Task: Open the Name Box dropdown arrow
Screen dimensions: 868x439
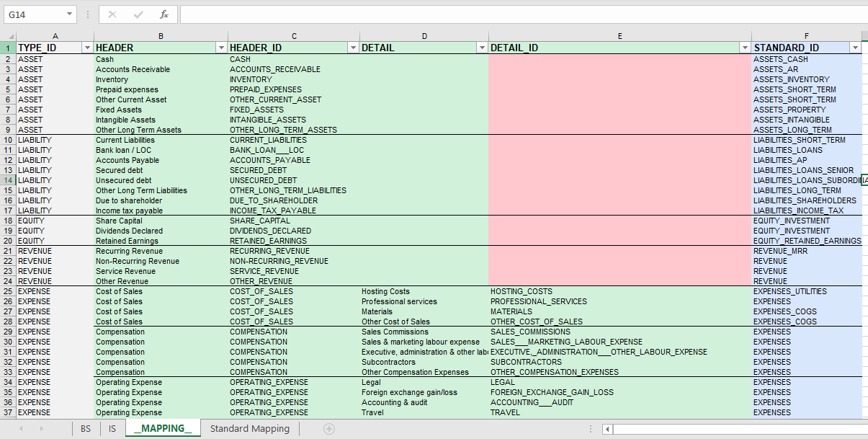Action: coord(70,14)
